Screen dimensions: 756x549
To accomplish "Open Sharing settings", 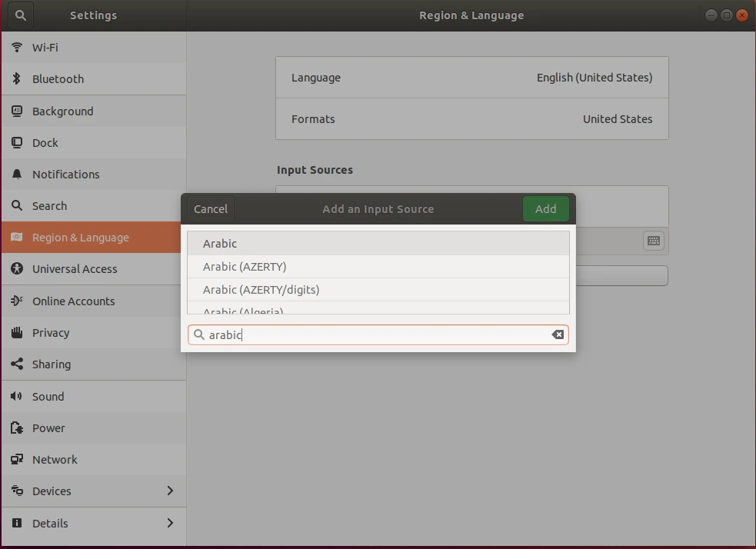I will tap(94, 364).
